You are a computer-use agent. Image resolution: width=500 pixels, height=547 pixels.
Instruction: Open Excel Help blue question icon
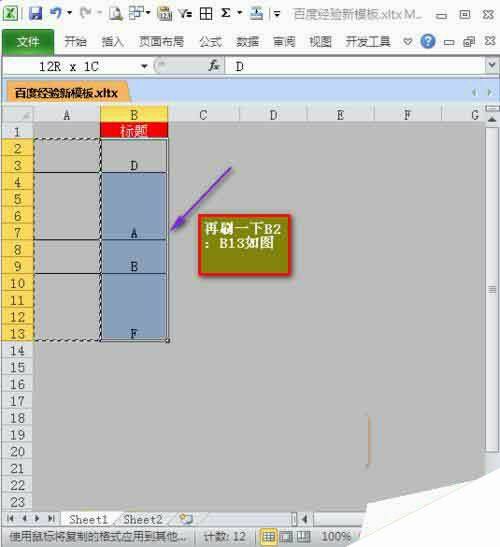click(428, 42)
